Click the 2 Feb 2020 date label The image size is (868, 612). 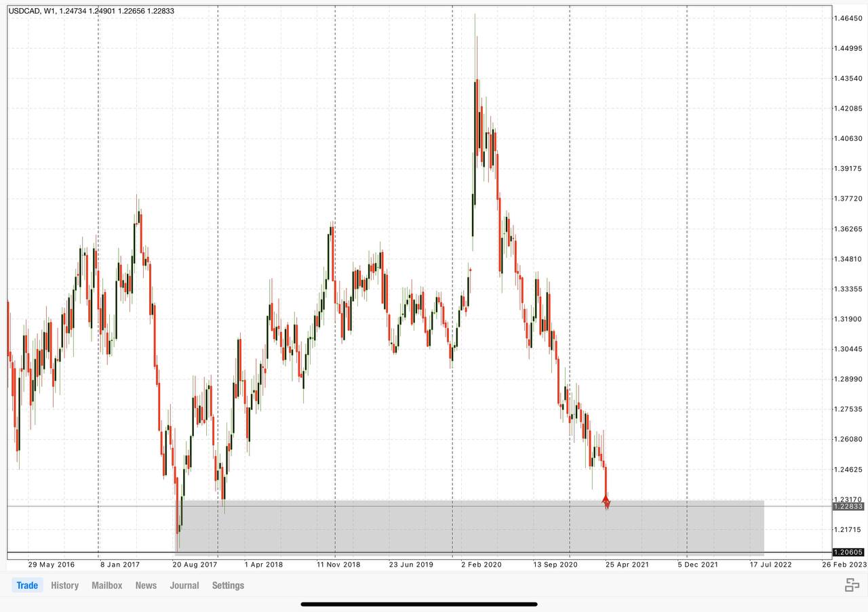[x=481, y=564]
